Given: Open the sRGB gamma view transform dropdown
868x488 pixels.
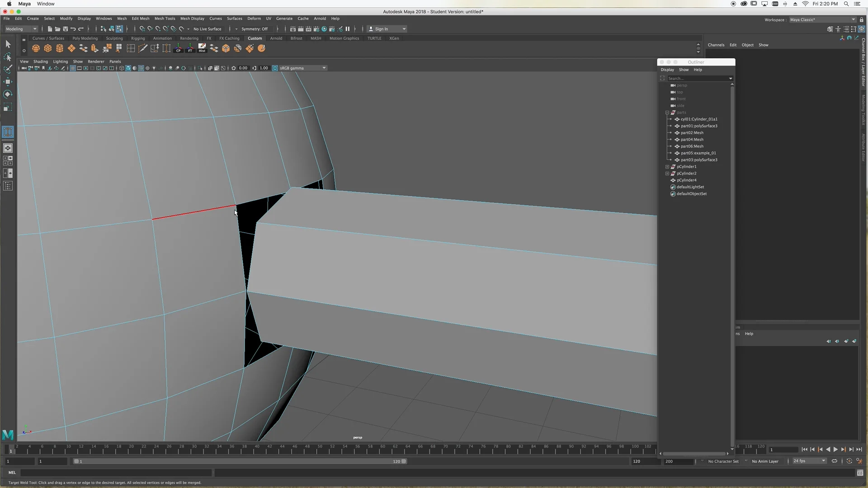Looking at the screenshot, I should coord(324,68).
